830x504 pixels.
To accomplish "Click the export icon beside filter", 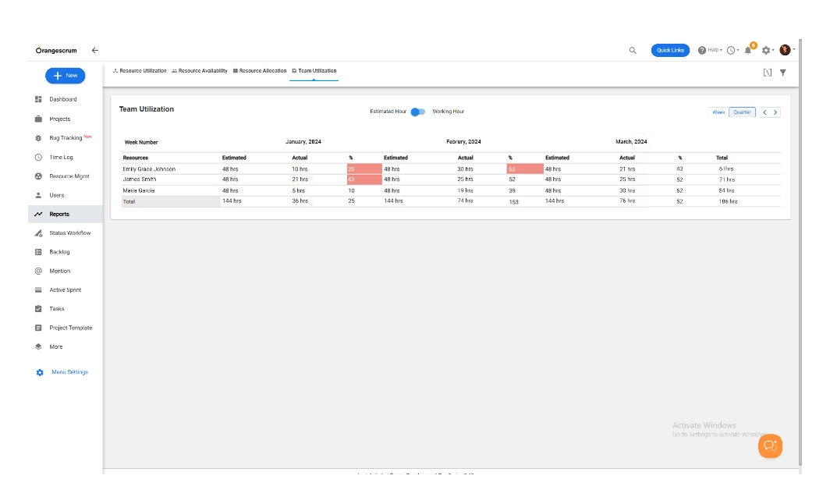I will (x=767, y=73).
